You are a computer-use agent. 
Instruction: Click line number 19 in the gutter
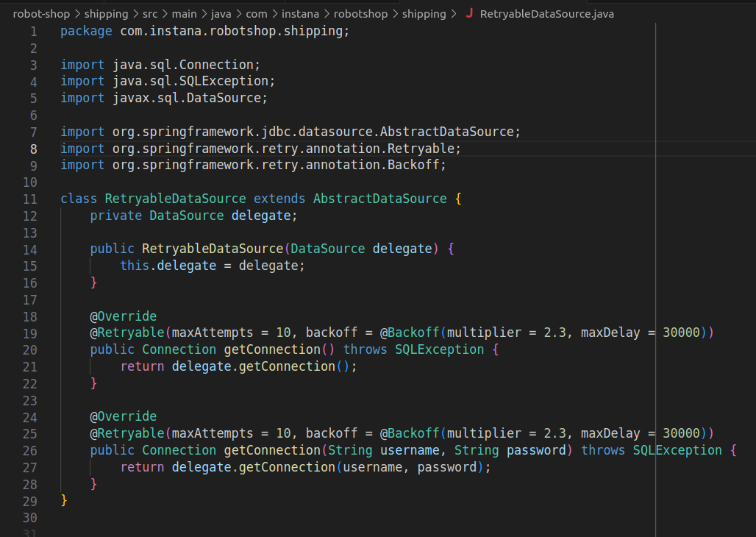30,333
